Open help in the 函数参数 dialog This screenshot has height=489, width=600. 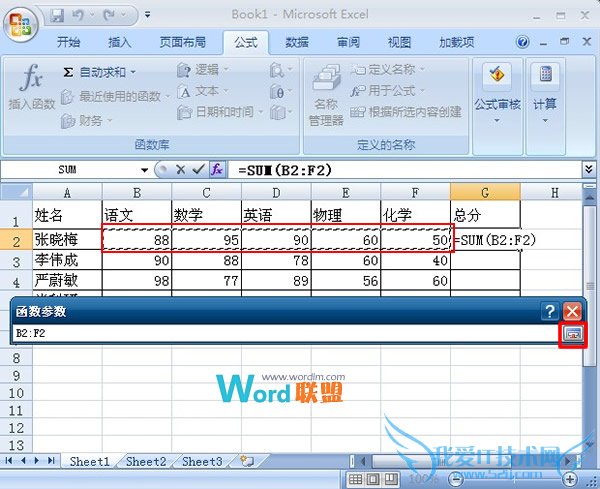coord(550,311)
